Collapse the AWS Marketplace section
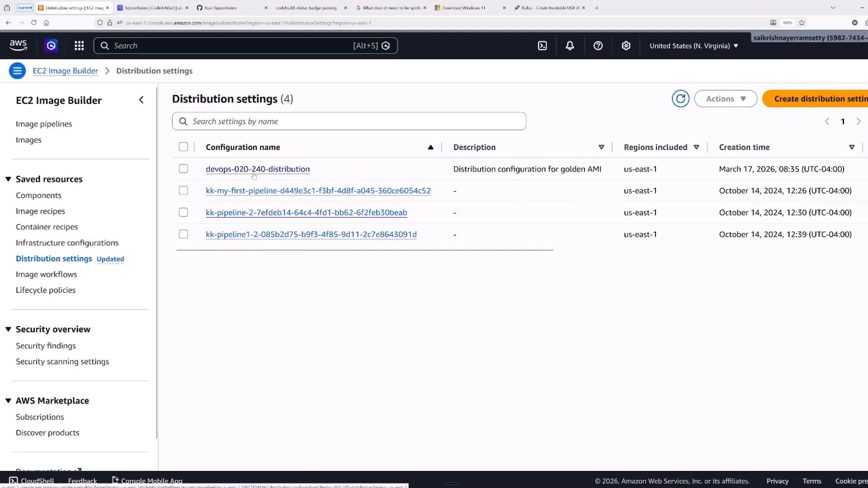 click(x=8, y=400)
